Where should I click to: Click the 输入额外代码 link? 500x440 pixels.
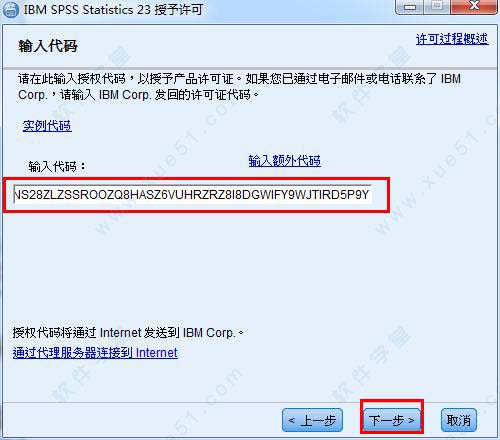pos(285,161)
